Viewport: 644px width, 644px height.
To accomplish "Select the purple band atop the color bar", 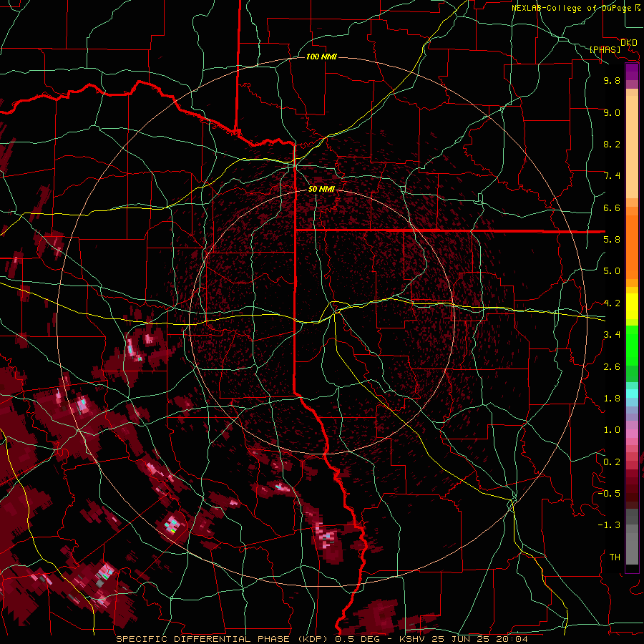I will (x=632, y=72).
